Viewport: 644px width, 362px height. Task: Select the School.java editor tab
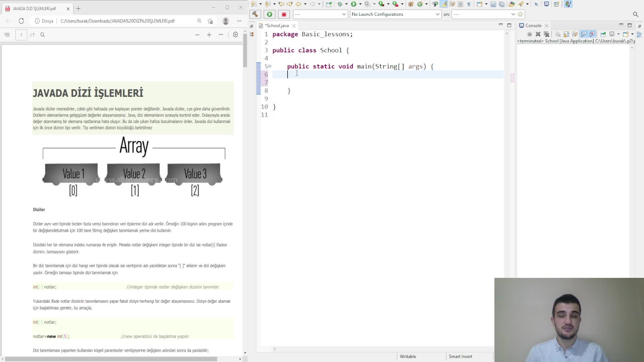pyautogui.click(x=276, y=25)
